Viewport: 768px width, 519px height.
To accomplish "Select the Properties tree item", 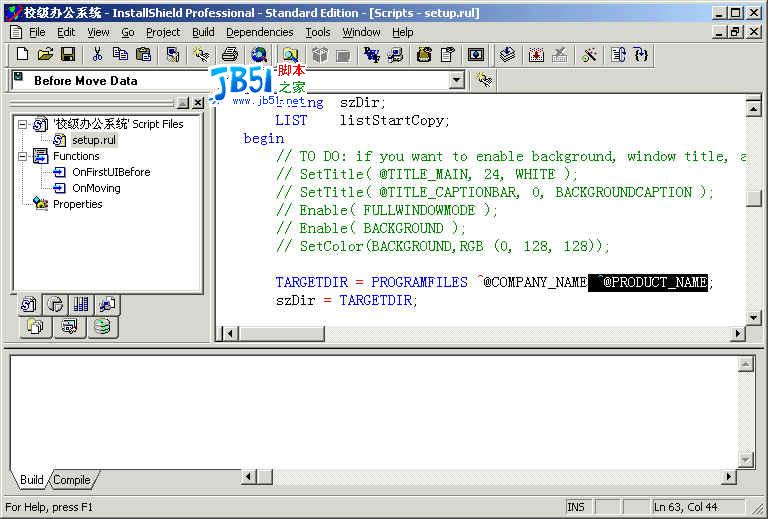I will [x=77, y=204].
